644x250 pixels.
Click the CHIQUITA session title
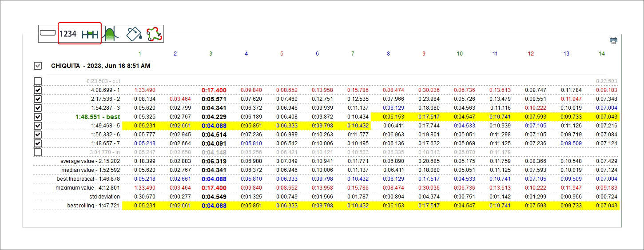pyautogui.click(x=100, y=66)
